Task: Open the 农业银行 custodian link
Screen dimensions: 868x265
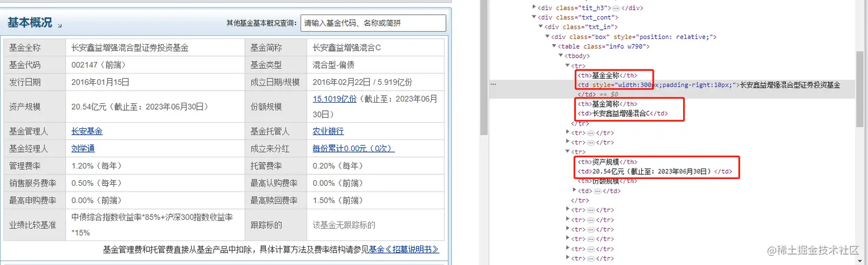Action: [328, 131]
